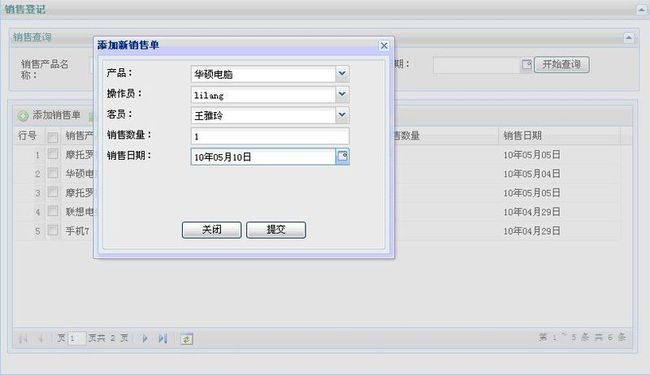Click the 10年05月04日 date cell
Screen dimensions: 650x375
[532, 174]
